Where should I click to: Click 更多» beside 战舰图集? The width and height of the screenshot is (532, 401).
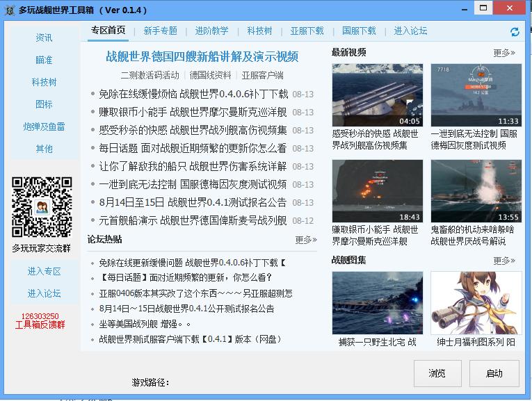click(504, 261)
